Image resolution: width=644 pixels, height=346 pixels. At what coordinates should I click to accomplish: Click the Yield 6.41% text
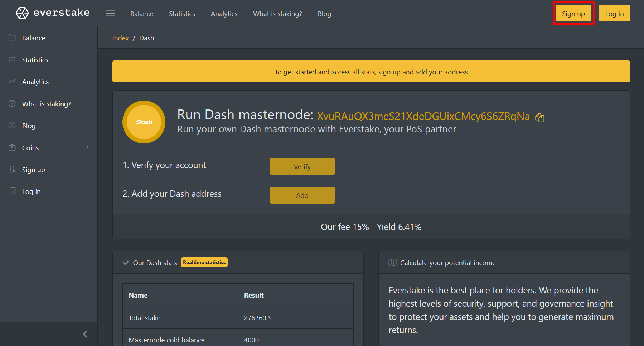point(399,227)
